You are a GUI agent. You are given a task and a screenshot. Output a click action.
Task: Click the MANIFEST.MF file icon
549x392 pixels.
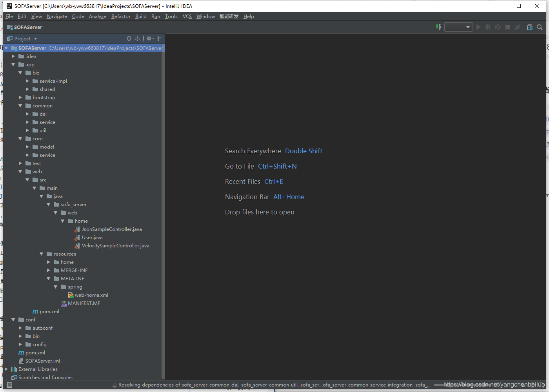(64, 303)
